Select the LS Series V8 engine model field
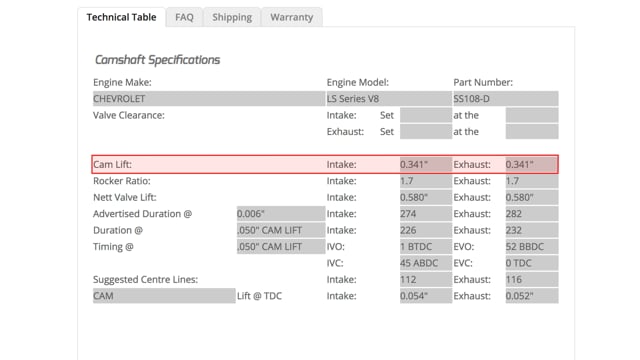The width and height of the screenshot is (640, 360). click(x=389, y=99)
